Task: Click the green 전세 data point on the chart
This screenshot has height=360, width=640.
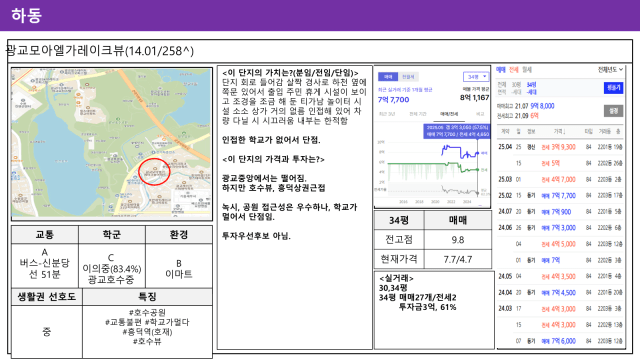Action: click(478, 169)
